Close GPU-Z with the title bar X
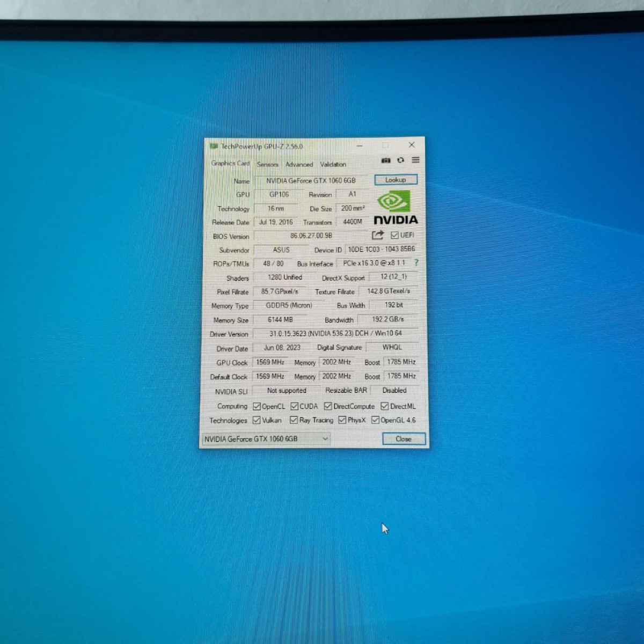Image resolution: width=644 pixels, height=644 pixels. 412,145
